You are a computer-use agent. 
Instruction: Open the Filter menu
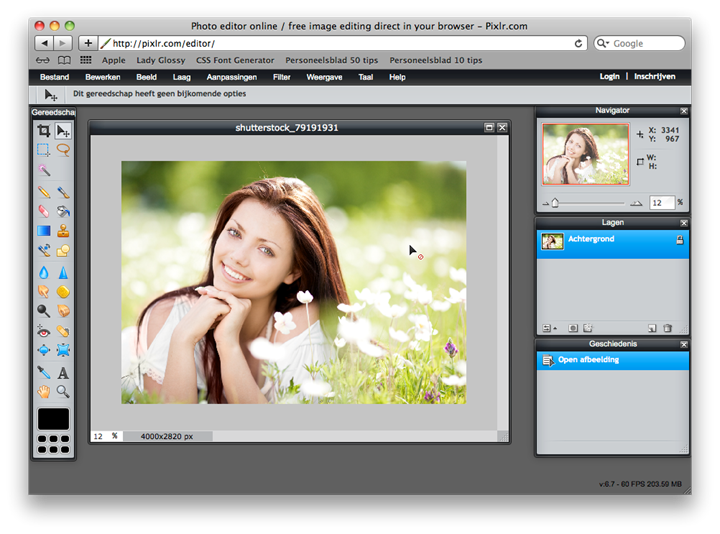(282, 77)
